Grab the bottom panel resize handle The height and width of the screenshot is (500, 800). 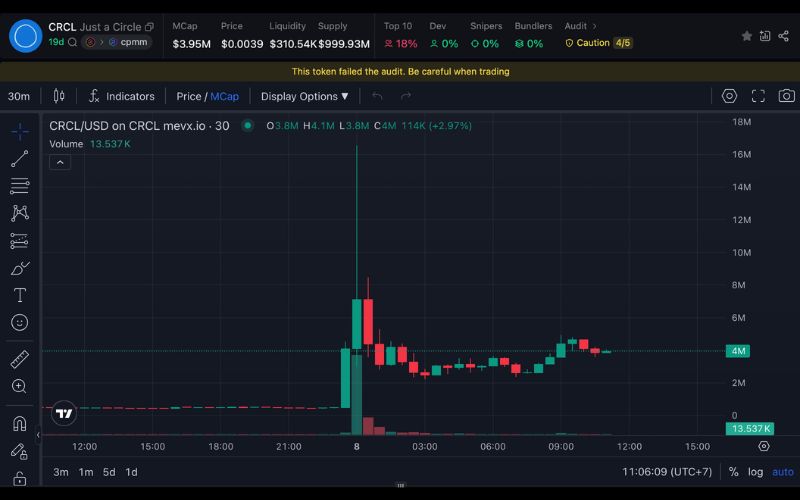click(x=401, y=485)
